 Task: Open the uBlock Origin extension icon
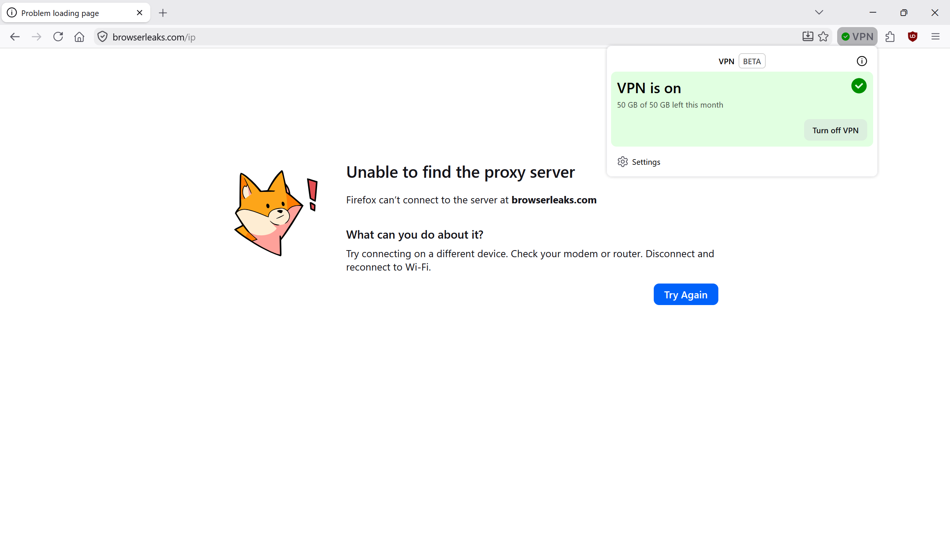click(x=913, y=37)
